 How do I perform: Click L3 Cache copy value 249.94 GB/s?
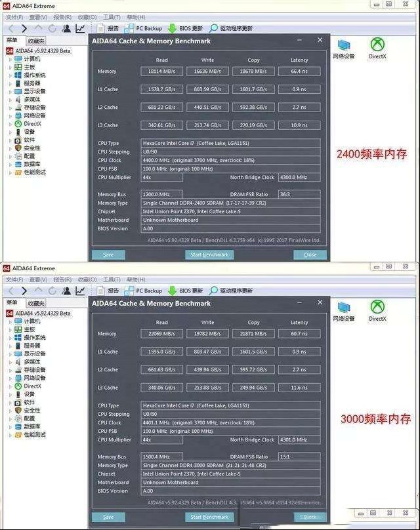coord(253,388)
